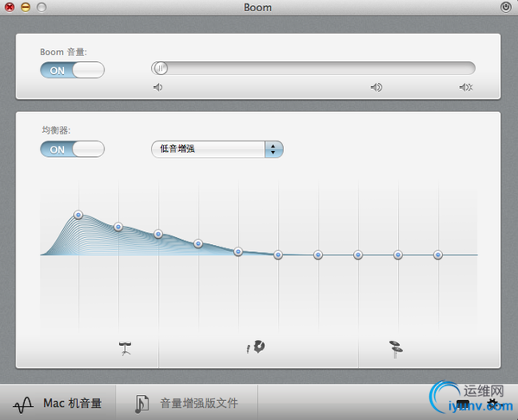The width and height of the screenshot is (518, 420).
Task: Click the guitar mid-range icon below the equalizer
Action: [x=256, y=347]
